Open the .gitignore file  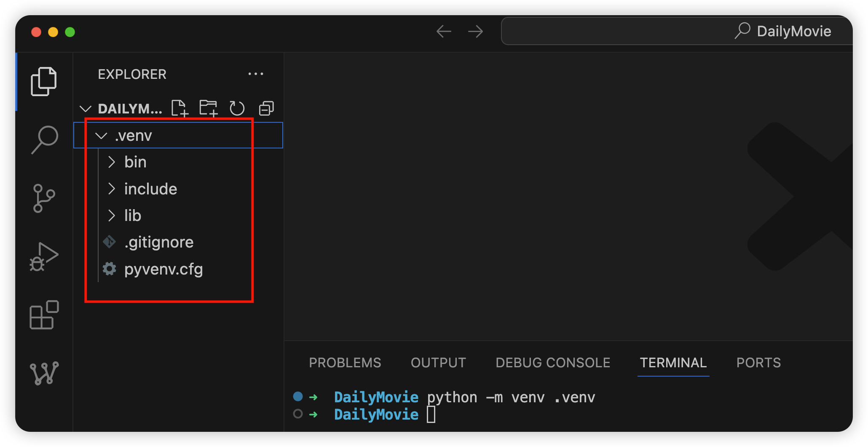(x=159, y=242)
